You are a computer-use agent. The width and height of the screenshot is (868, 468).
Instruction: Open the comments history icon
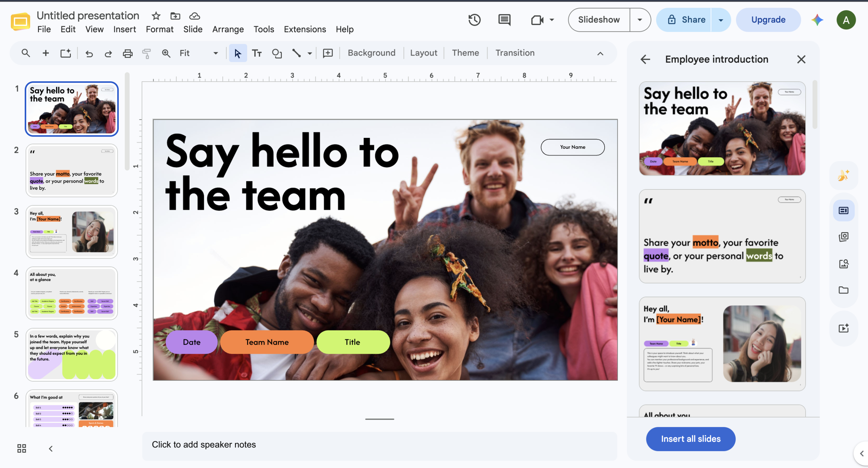coord(504,20)
